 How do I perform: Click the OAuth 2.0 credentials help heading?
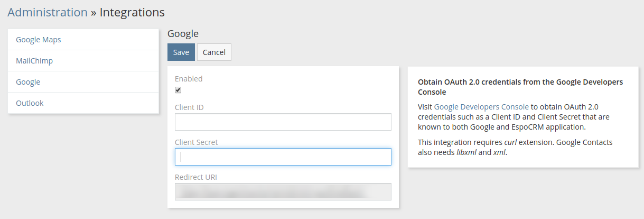click(x=520, y=87)
